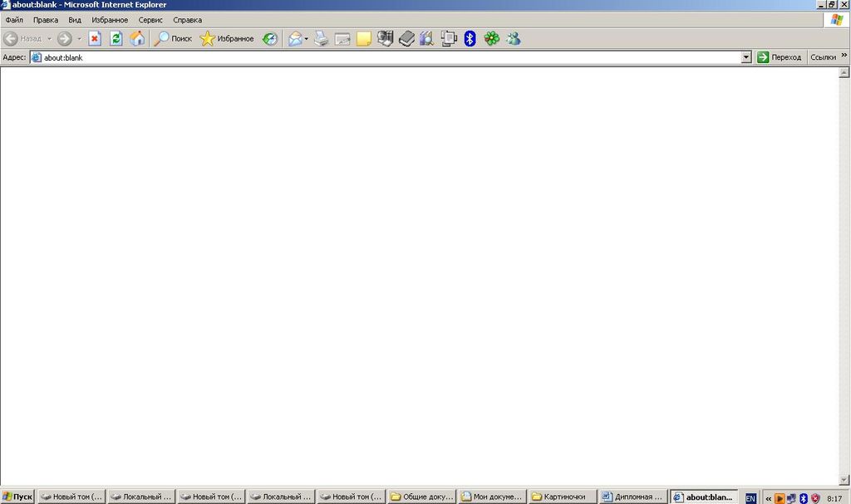Click the Mail envelope icon
The height and width of the screenshot is (504, 851).
click(295, 38)
